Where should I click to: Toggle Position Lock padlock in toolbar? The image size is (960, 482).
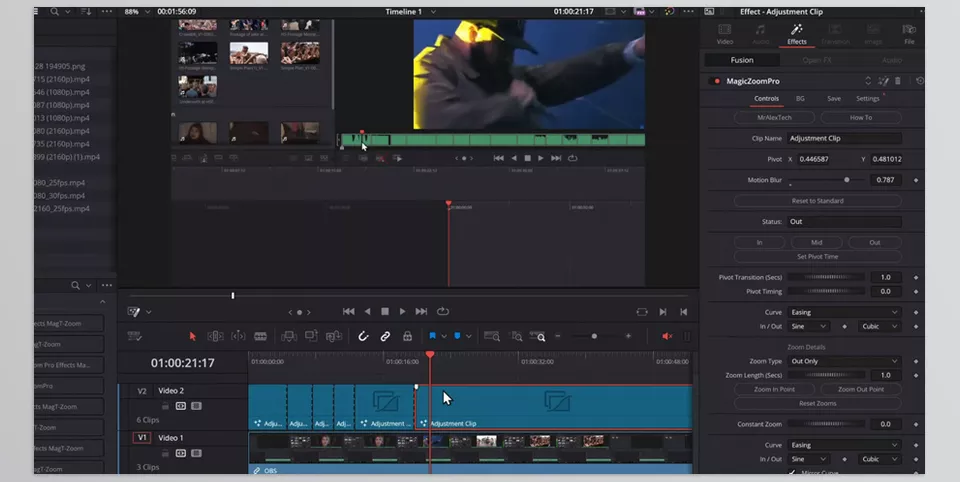[407, 336]
